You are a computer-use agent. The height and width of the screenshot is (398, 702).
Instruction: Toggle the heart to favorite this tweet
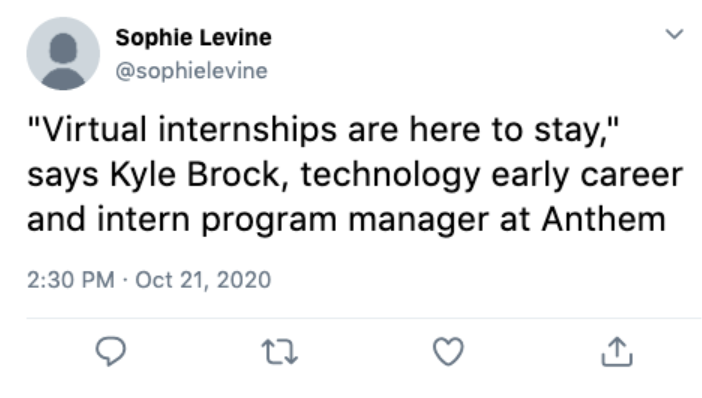pos(448,352)
